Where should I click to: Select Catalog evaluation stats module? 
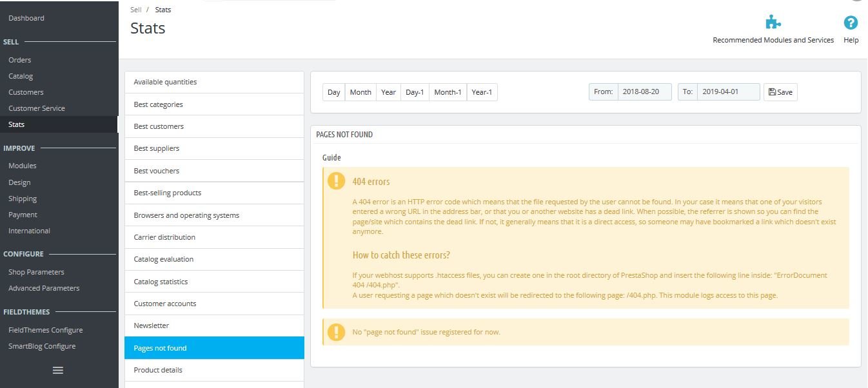(x=214, y=259)
